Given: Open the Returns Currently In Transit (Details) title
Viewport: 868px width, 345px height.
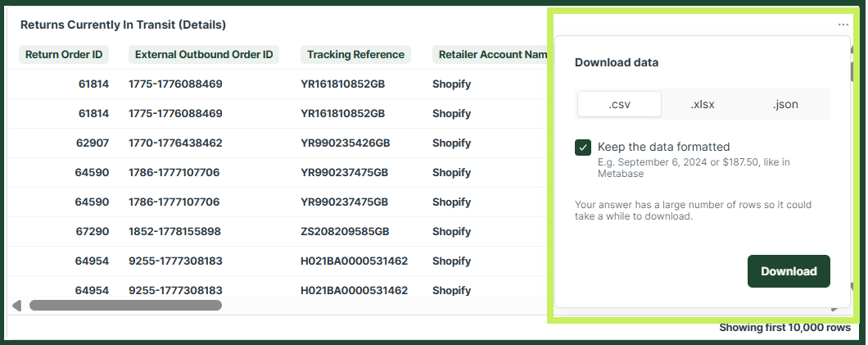Looking at the screenshot, I should pos(123,25).
